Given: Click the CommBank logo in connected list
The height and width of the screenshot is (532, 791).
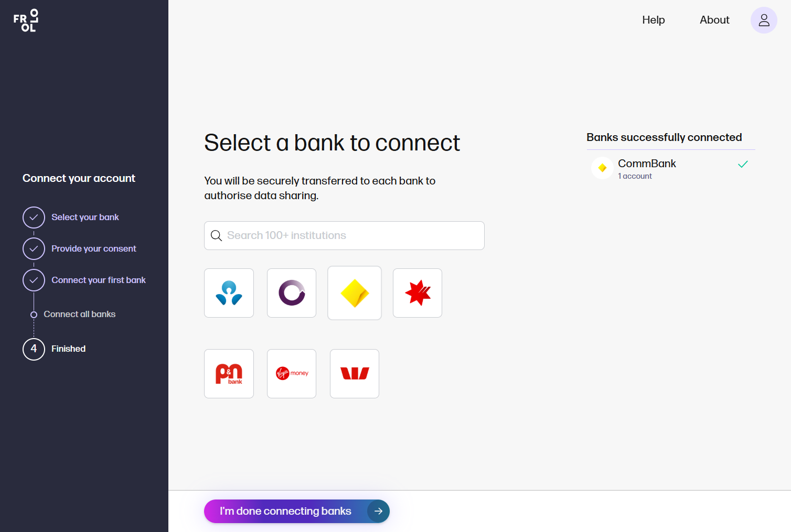Looking at the screenshot, I should click(602, 168).
